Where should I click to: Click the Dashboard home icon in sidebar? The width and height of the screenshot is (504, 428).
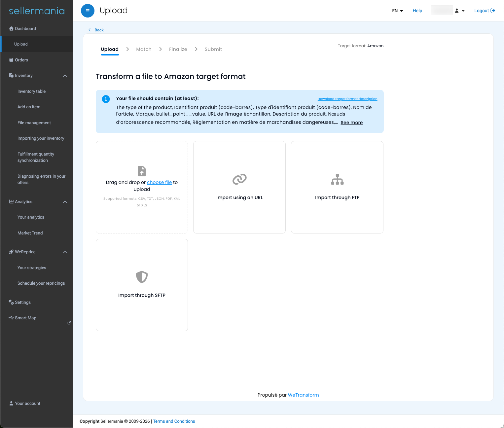(11, 29)
